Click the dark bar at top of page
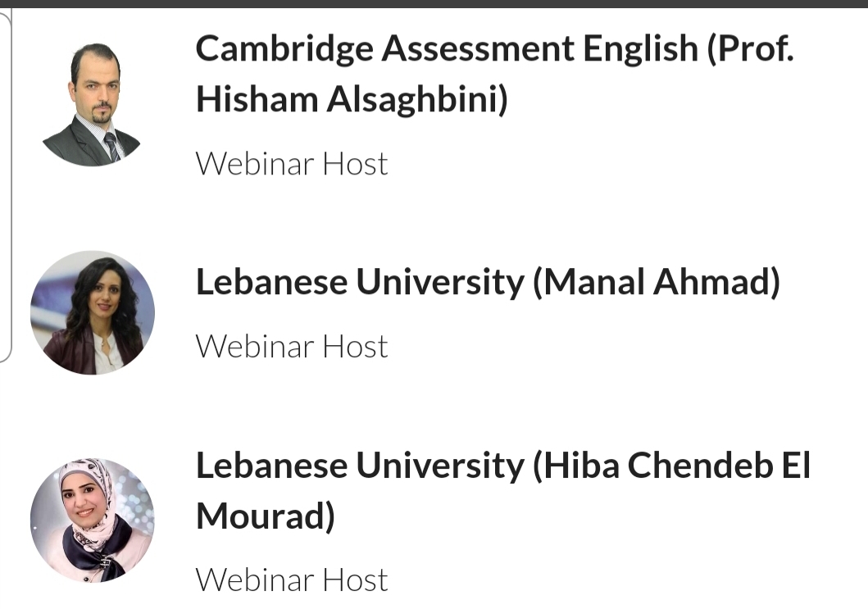 (x=434, y=3)
